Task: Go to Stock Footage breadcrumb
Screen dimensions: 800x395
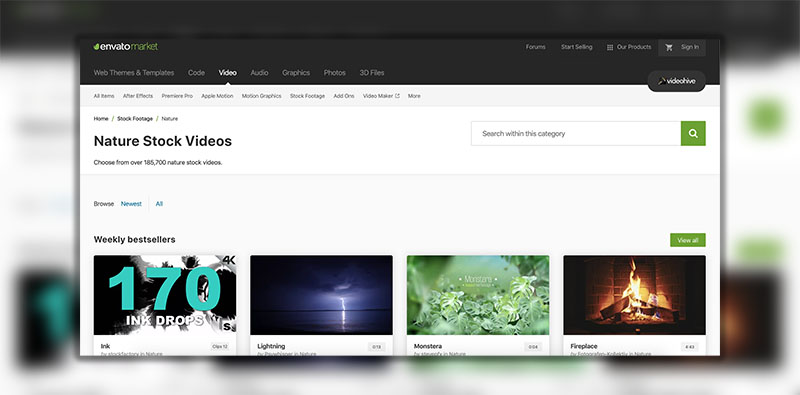Action: click(135, 118)
